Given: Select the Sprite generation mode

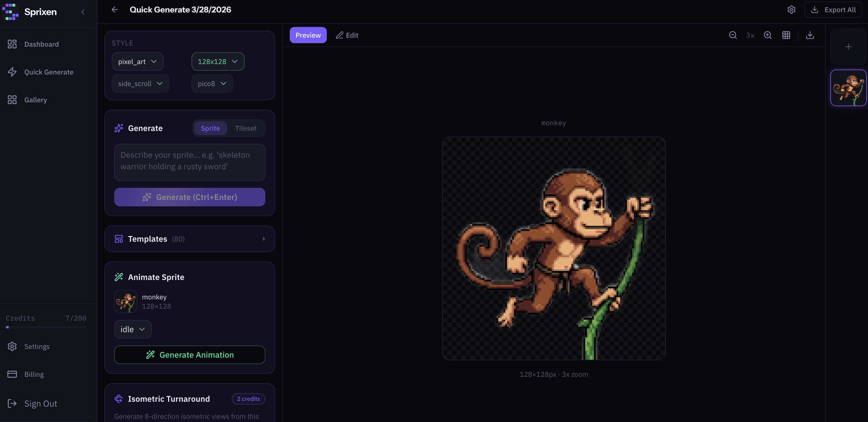Looking at the screenshot, I should 210,128.
